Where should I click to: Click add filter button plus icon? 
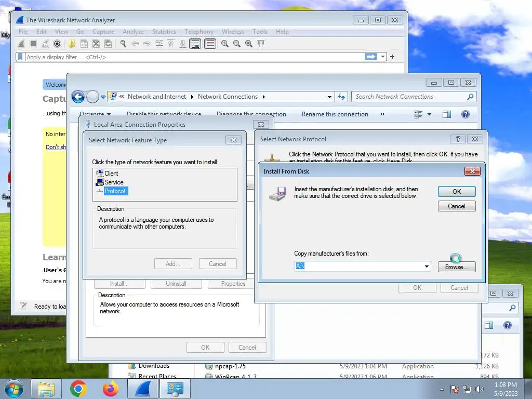[392, 57]
